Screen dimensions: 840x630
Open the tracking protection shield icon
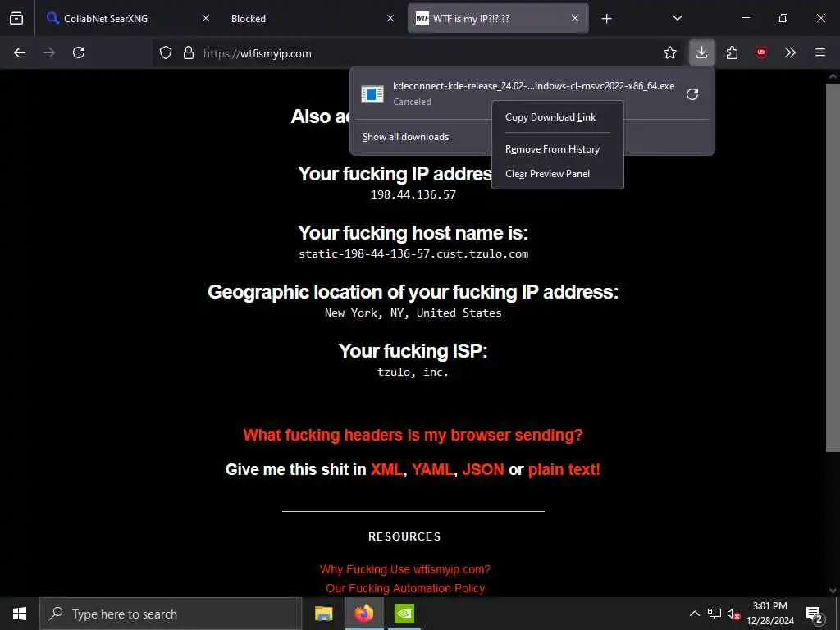pyautogui.click(x=166, y=52)
